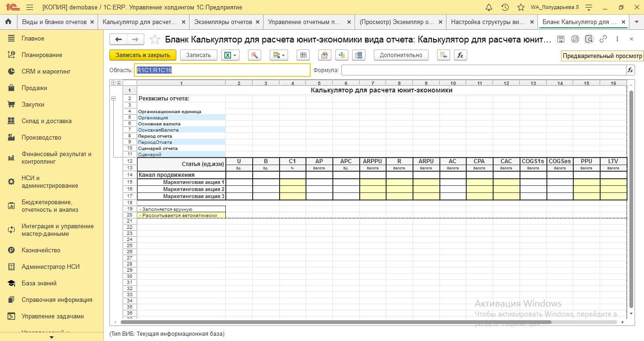The height and width of the screenshot is (341, 644).
Task: Expand the open tabs list arrow
Action: 637,22
